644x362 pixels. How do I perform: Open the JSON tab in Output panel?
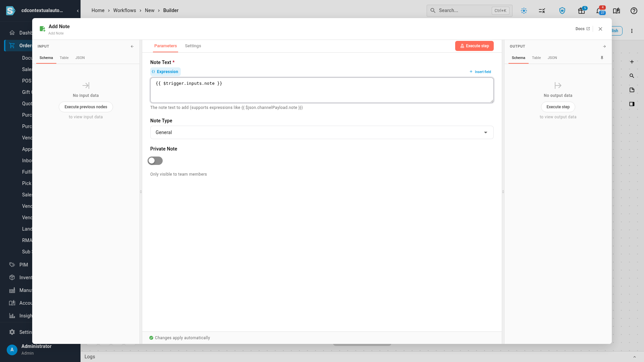coord(552,58)
